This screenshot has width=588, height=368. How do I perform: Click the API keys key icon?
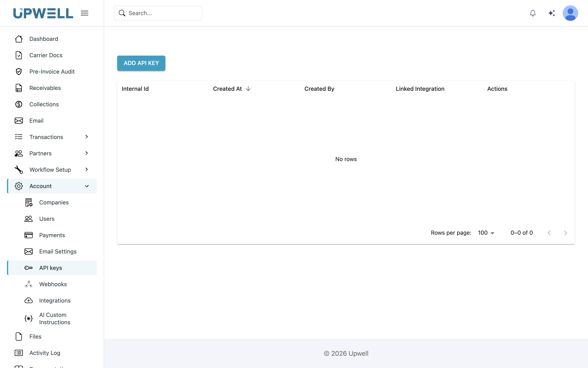(29, 268)
